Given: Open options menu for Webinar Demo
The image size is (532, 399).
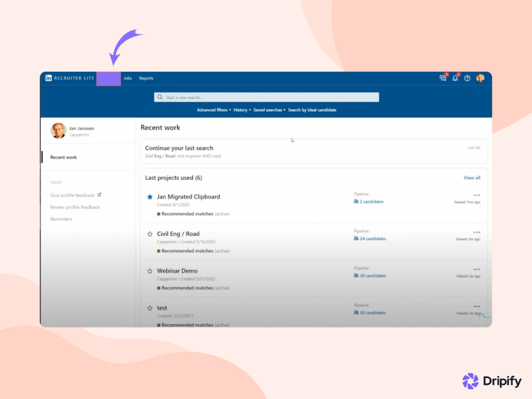Looking at the screenshot, I should click(x=477, y=269).
